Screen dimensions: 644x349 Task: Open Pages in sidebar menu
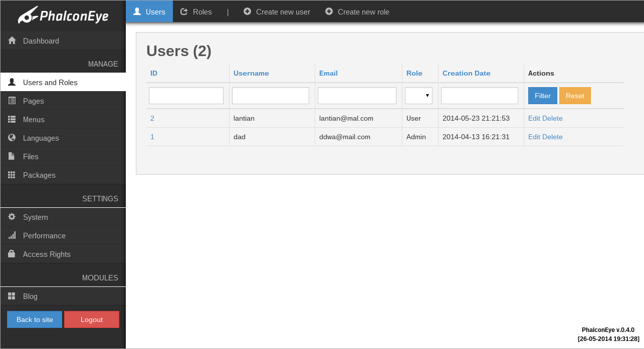click(63, 101)
